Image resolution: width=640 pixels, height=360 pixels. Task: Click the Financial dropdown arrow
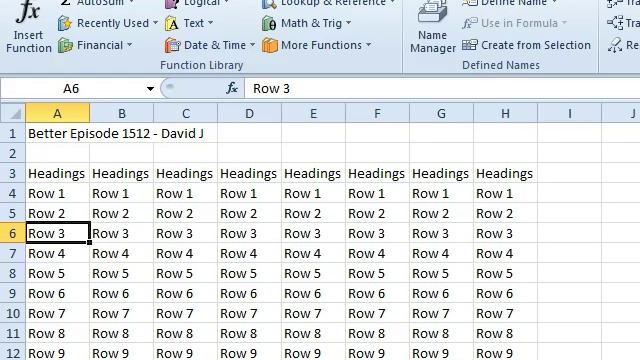tap(129, 45)
